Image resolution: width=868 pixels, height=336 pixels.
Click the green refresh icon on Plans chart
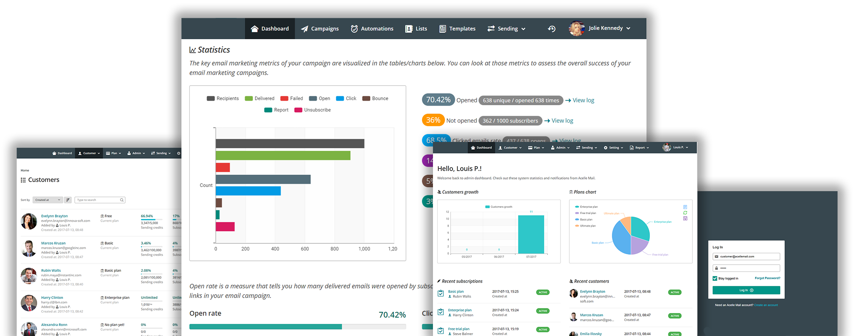point(685,213)
